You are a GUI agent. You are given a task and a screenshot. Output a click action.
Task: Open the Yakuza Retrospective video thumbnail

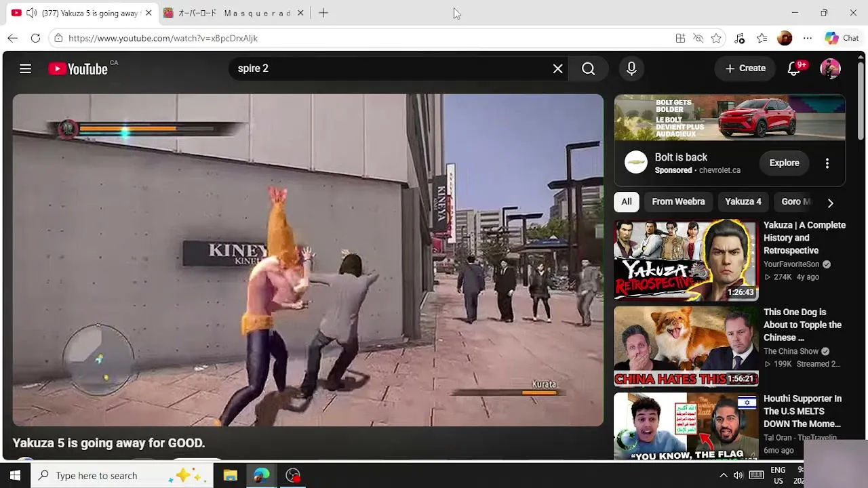point(686,260)
